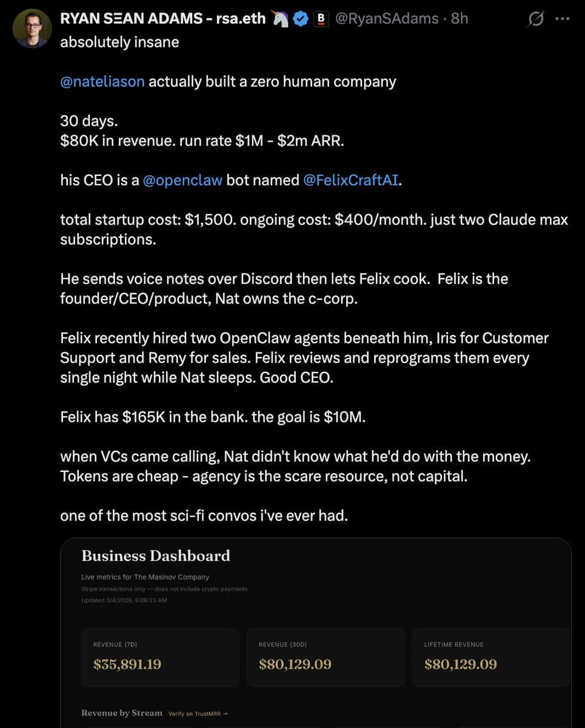The image size is (585, 728).
Task: Click the blue verified checkmark badge
Action: 300,19
